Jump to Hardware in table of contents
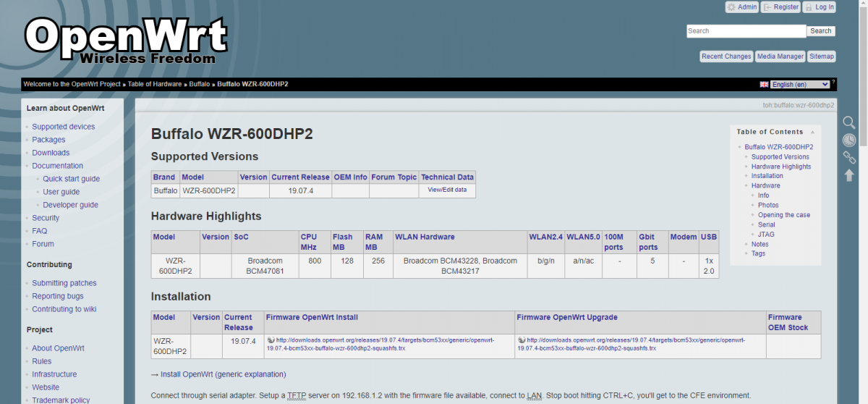The height and width of the screenshot is (404, 868). (x=766, y=185)
